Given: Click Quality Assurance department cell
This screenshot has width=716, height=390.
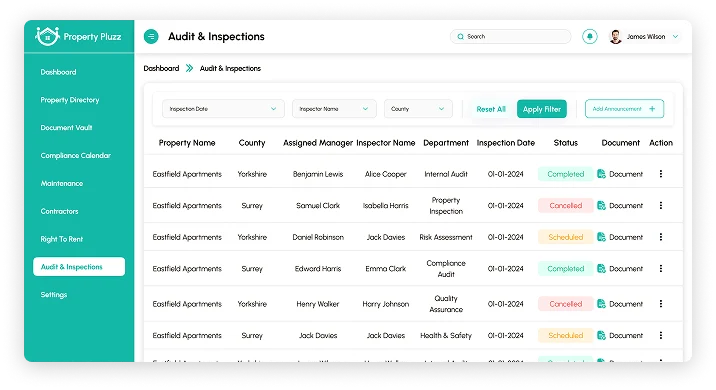Looking at the screenshot, I should tap(446, 304).
